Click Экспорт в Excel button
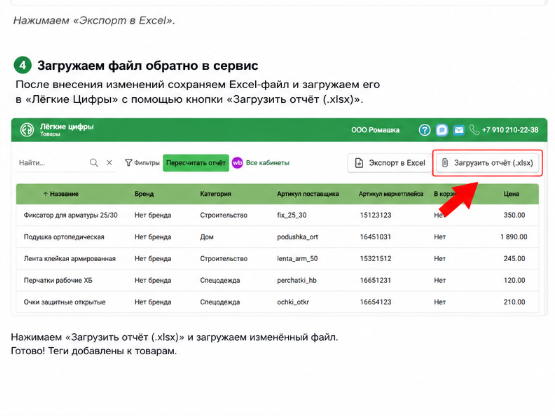 (x=389, y=163)
